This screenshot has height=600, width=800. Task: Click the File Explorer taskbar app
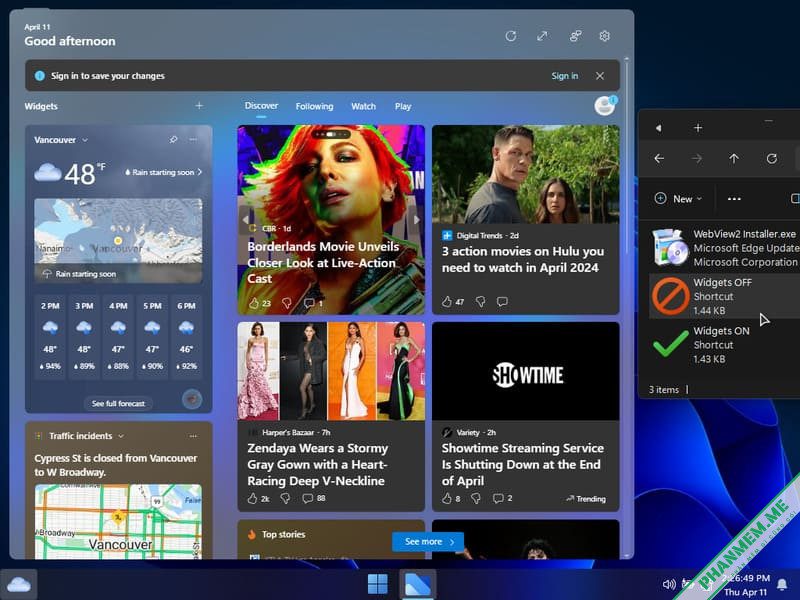pyautogui.click(x=417, y=584)
